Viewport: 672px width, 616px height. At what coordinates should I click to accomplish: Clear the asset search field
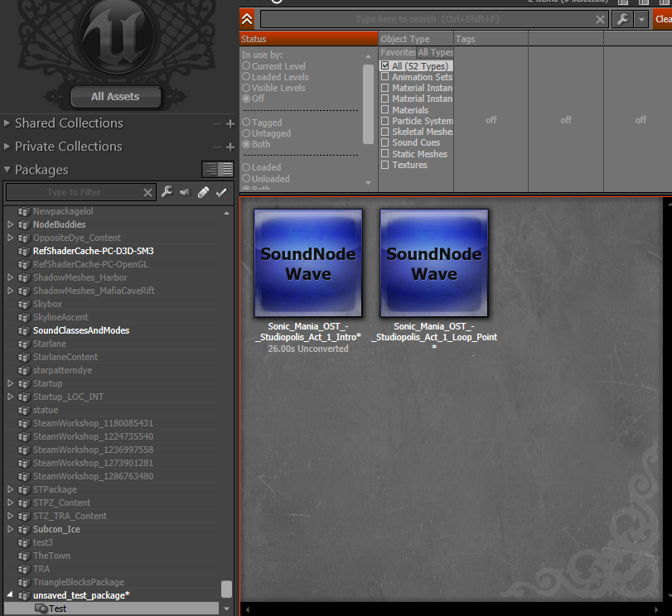point(600,19)
